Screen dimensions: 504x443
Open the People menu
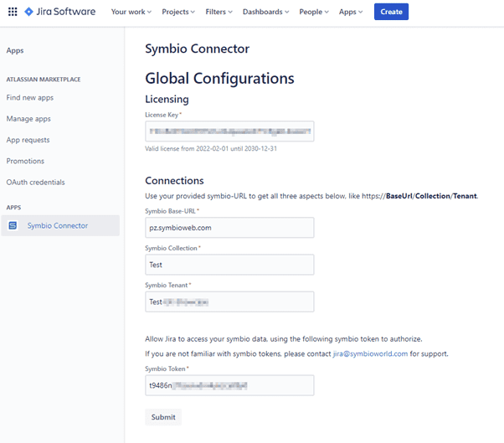[x=314, y=12]
